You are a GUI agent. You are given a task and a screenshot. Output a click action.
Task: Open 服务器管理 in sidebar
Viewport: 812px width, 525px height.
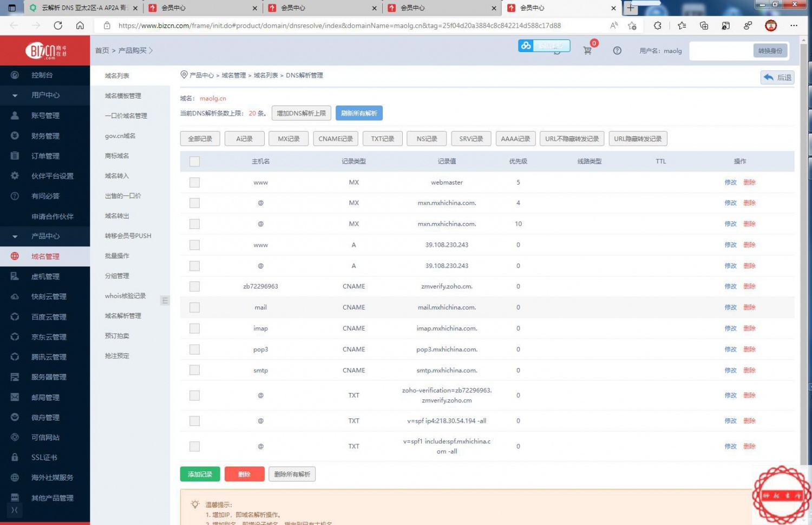(45, 377)
